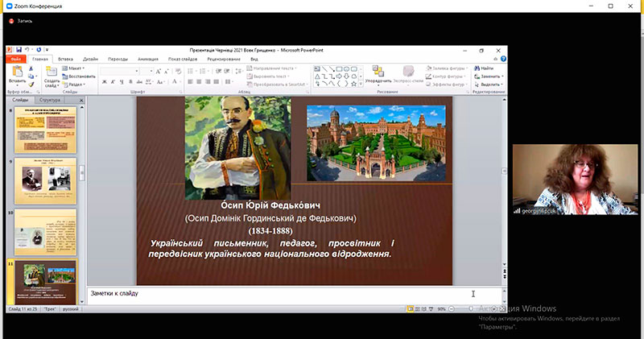Toggle bold Ж formatting
Image resolution: width=644 pixels, height=339 pixels.
(x=105, y=82)
